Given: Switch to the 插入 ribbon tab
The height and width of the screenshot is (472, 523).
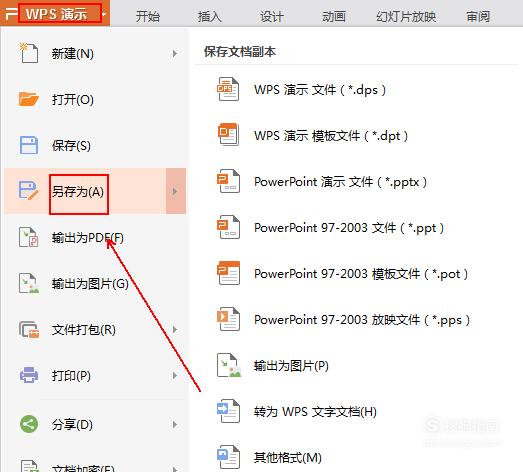Looking at the screenshot, I should [x=209, y=16].
